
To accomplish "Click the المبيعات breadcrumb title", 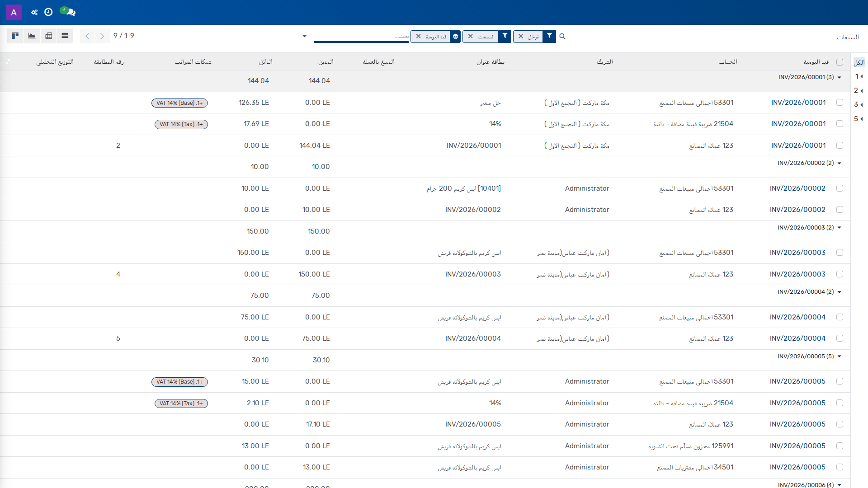I will click(848, 37).
